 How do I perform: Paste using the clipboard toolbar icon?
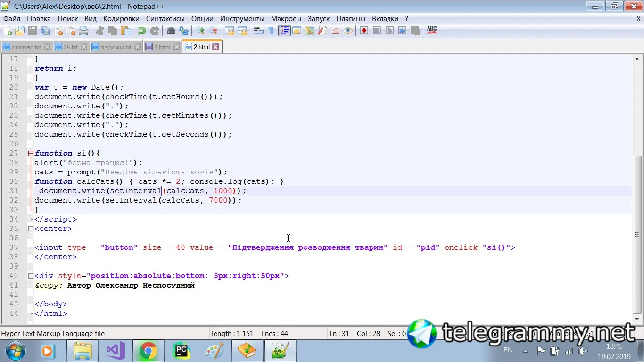(x=125, y=31)
